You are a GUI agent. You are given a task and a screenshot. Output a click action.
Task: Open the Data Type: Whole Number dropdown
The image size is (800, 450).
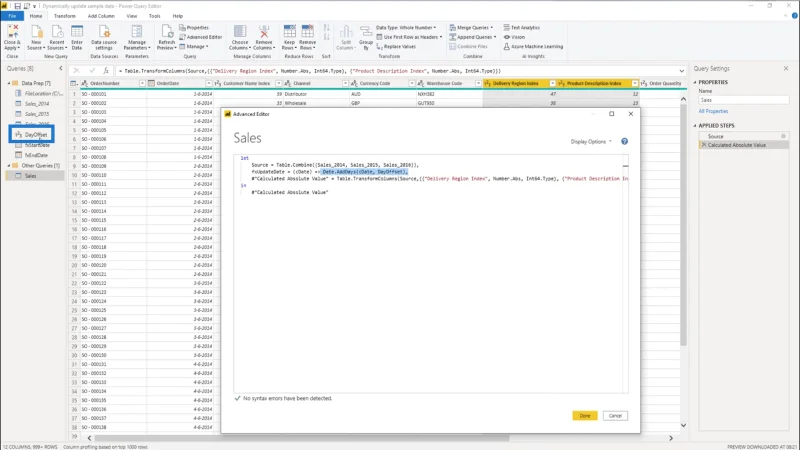406,28
